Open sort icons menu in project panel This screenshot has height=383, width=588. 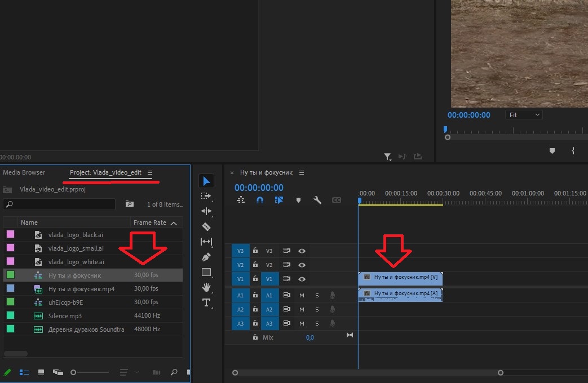click(124, 372)
